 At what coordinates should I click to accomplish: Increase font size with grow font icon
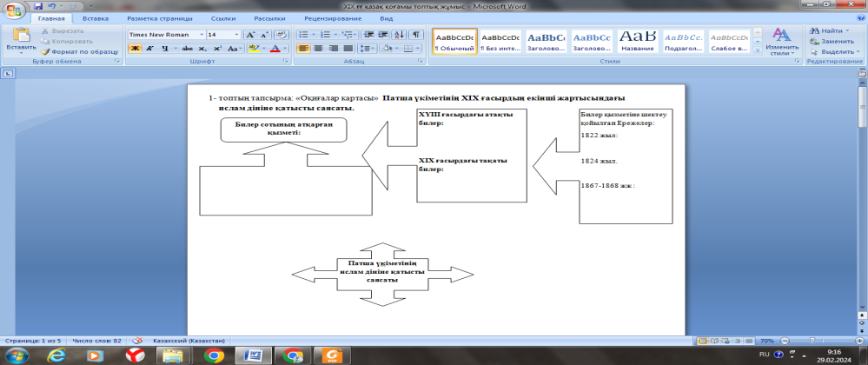coord(249,35)
